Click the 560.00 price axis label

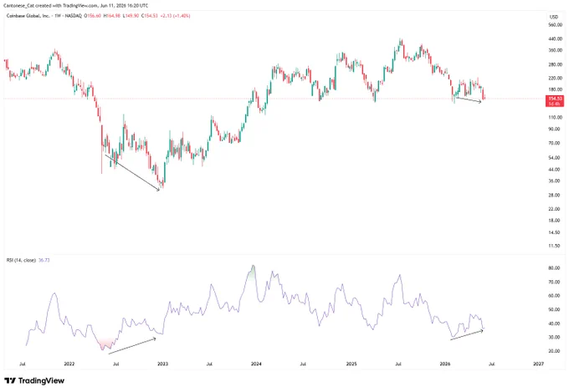coord(556,25)
